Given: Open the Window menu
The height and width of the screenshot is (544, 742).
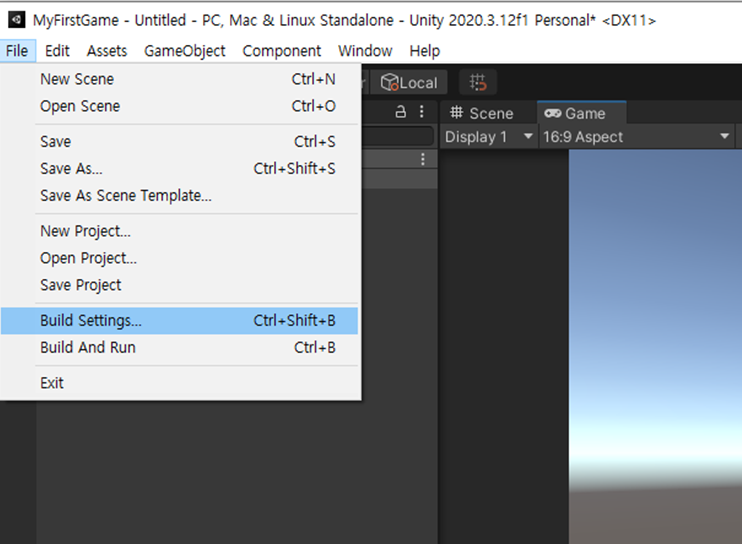Looking at the screenshot, I should [x=365, y=51].
